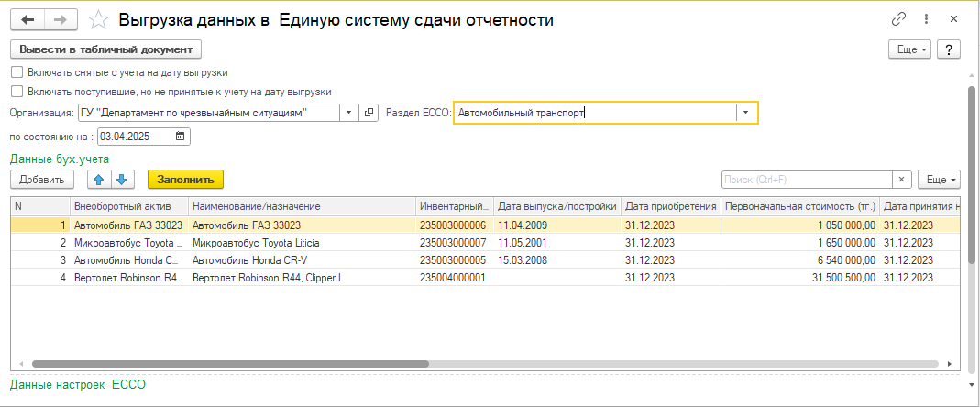Click the forward navigation arrow

click(60, 19)
